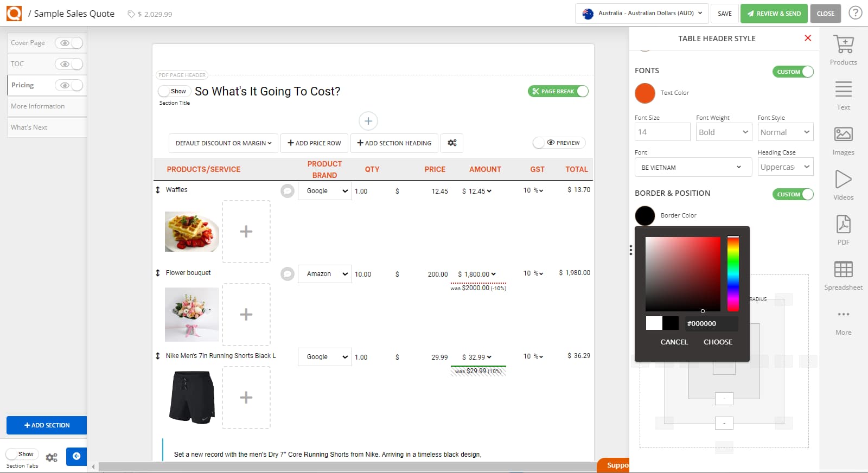
Task: Open Heading Case Uppercase dropdown
Action: 785,167
